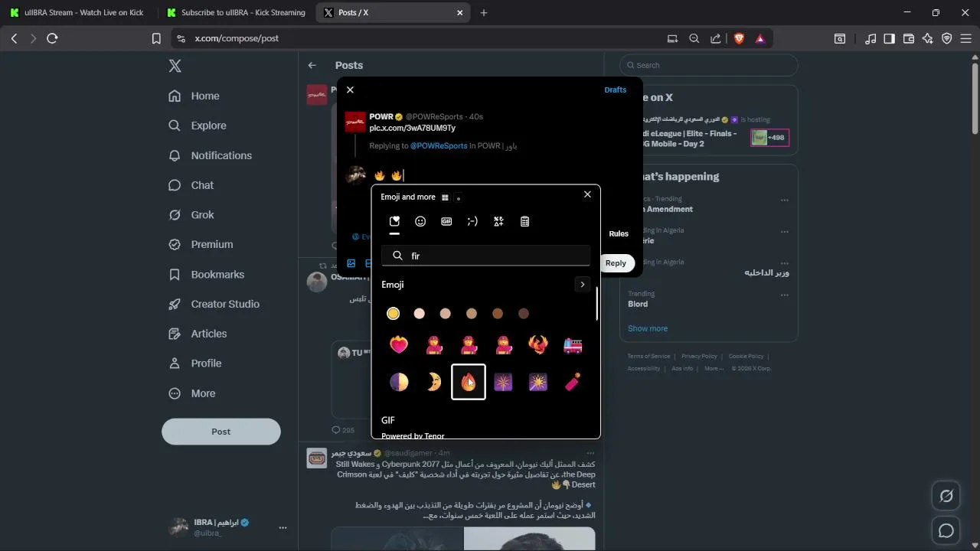
Task: Choose the phoenix emoji
Action: click(538, 345)
